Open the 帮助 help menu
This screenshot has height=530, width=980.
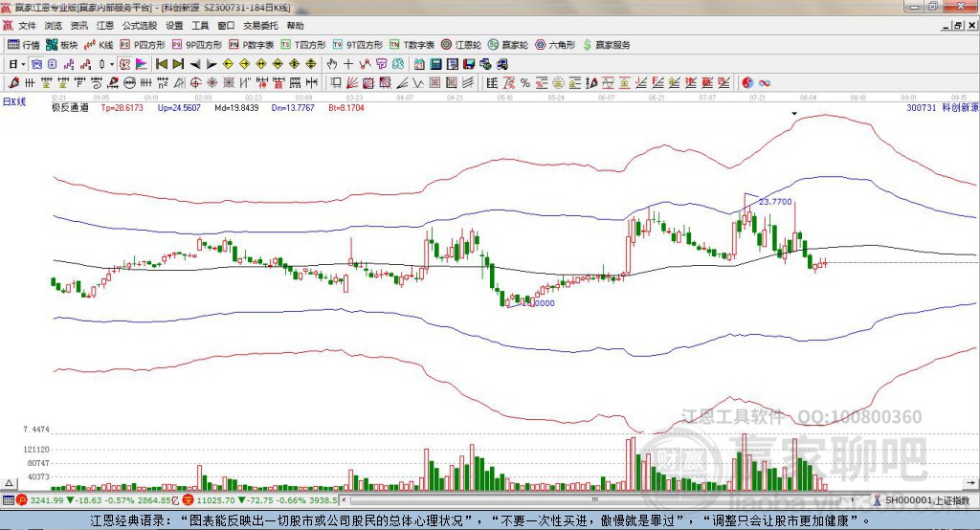(295, 26)
